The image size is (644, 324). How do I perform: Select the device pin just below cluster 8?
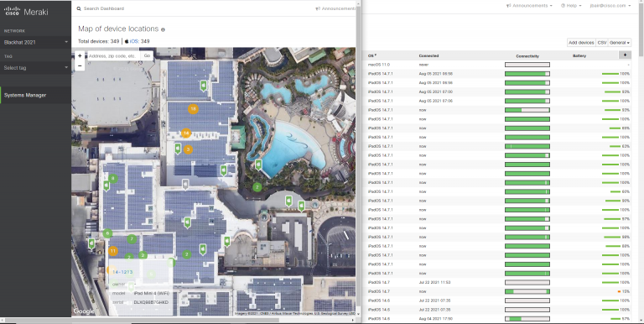point(106,186)
